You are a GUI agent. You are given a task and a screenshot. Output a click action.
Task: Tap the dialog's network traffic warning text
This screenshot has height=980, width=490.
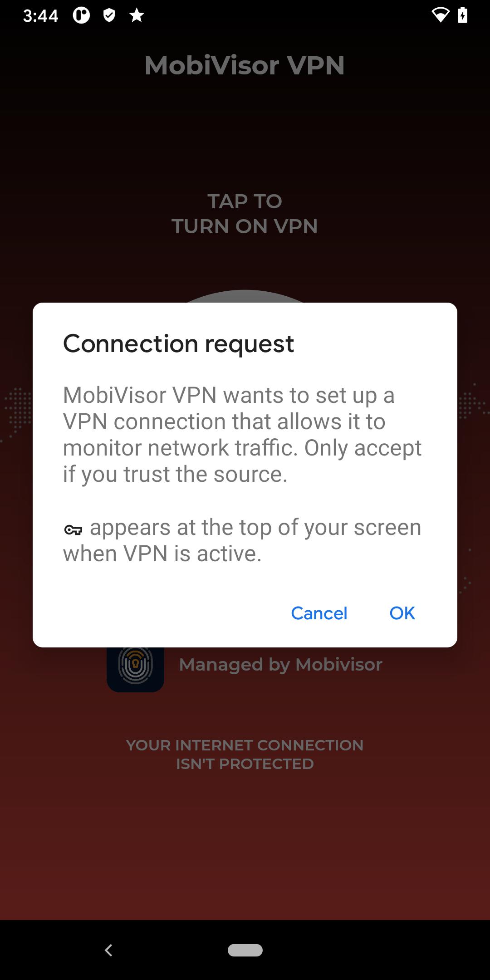point(242,435)
